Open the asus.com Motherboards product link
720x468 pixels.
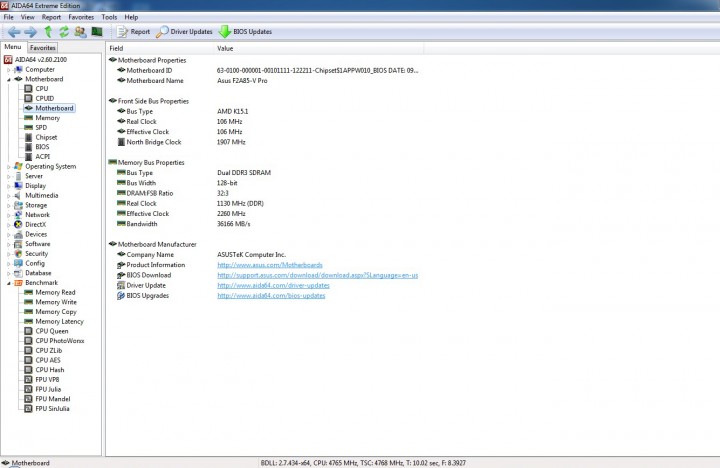[x=270, y=265]
